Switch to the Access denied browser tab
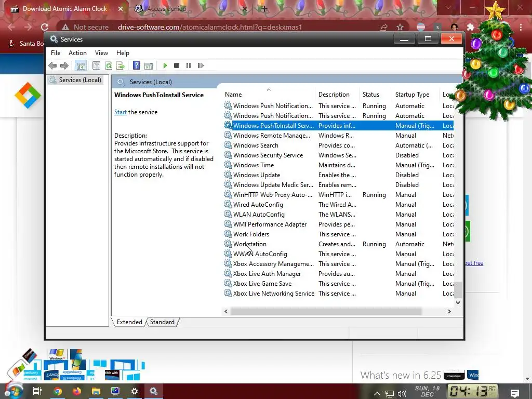532x399 pixels. [x=166, y=9]
